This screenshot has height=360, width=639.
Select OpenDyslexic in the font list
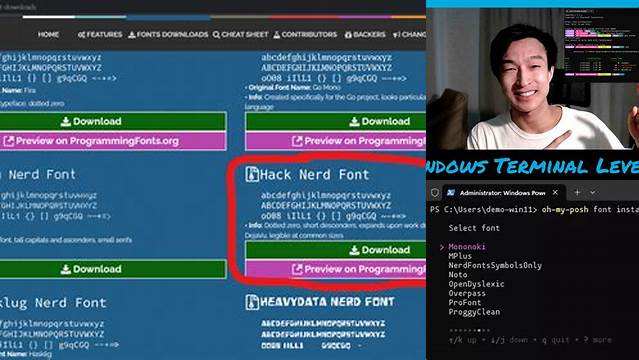click(x=476, y=284)
